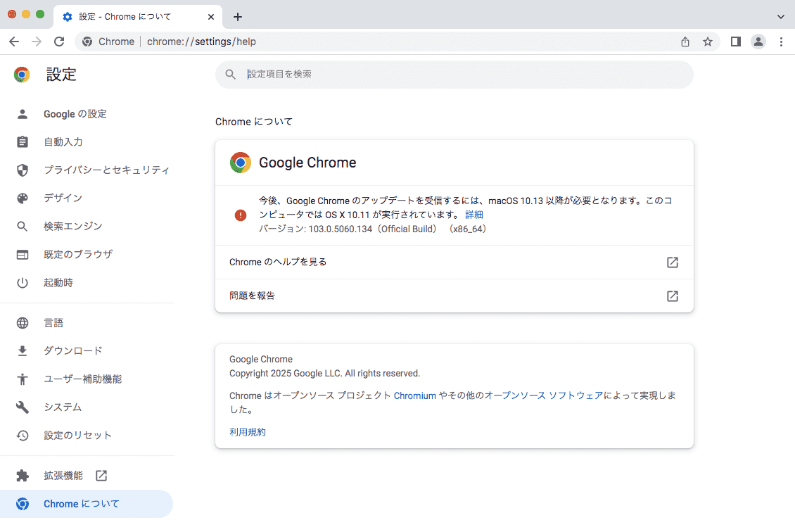The width and height of the screenshot is (795, 532).
Task: Open the profile avatar menu
Action: [x=758, y=42]
